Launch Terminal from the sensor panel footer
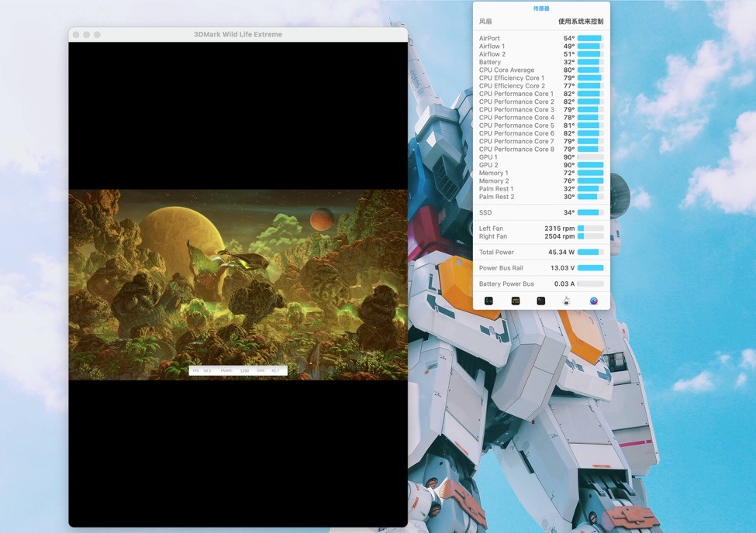This screenshot has height=533, width=756. [541, 301]
